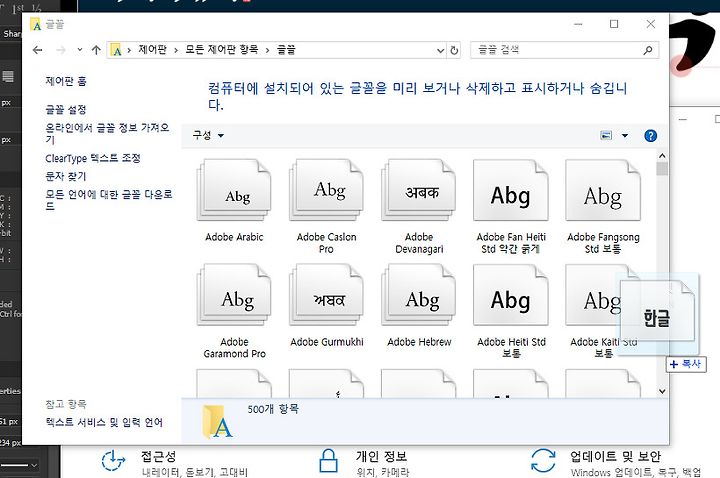Open the help question mark button

650,135
